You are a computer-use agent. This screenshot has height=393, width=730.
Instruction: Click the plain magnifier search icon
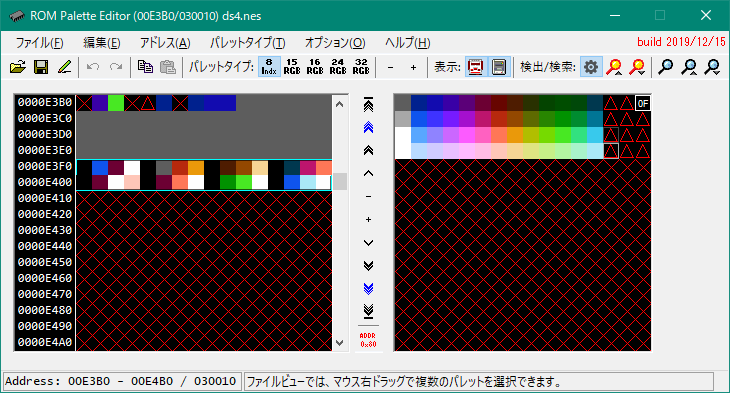point(665,67)
